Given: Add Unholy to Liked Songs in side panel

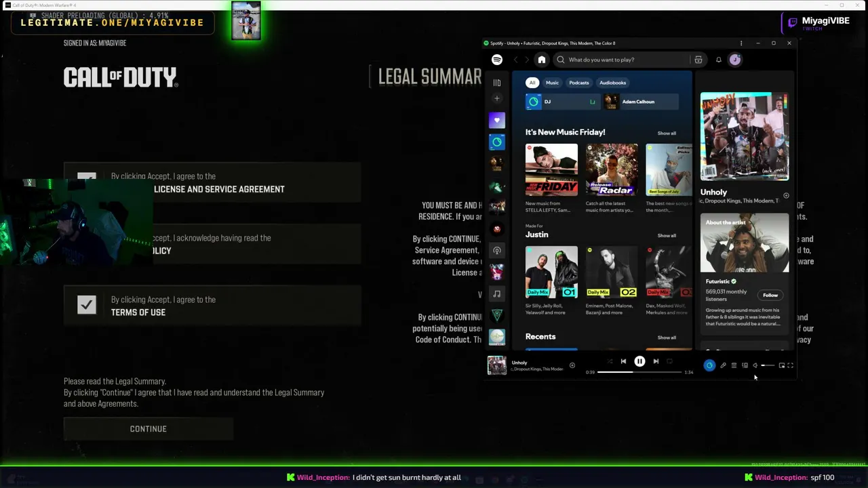Looking at the screenshot, I should point(786,196).
